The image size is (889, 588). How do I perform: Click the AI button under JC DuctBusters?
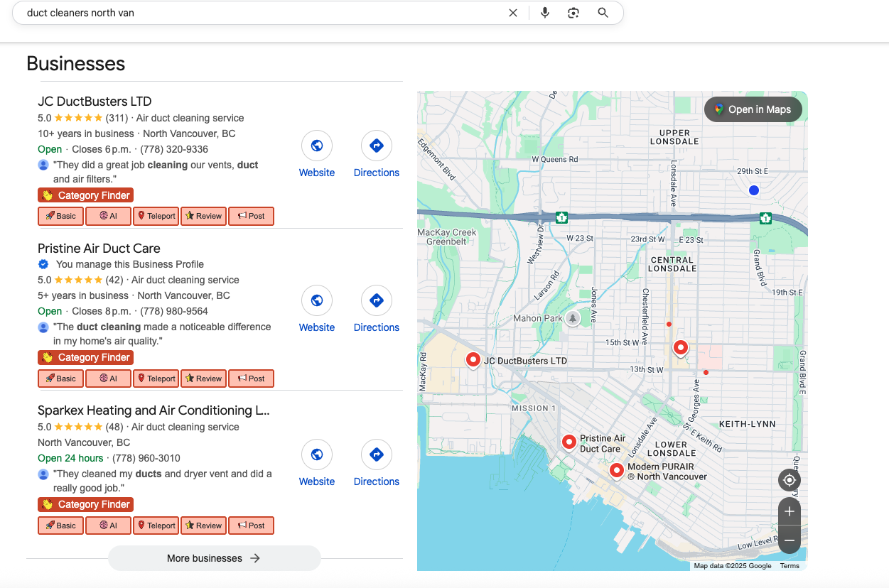coord(108,216)
